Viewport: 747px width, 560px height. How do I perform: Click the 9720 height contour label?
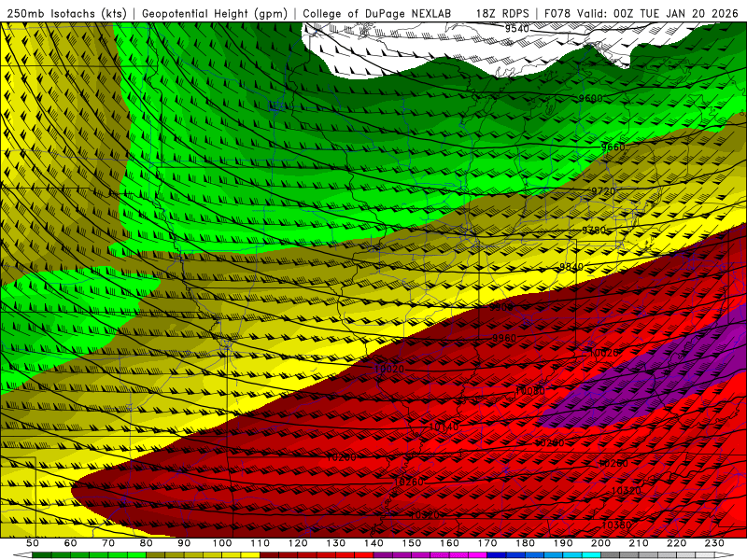pyautogui.click(x=603, y=191)
